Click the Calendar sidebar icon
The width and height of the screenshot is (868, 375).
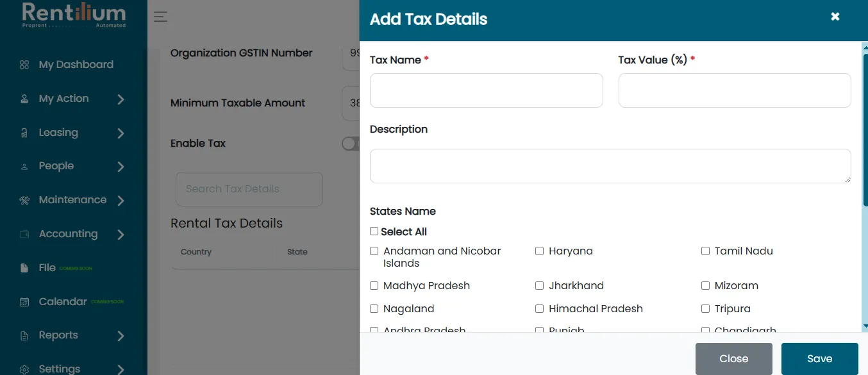(24, 302)
